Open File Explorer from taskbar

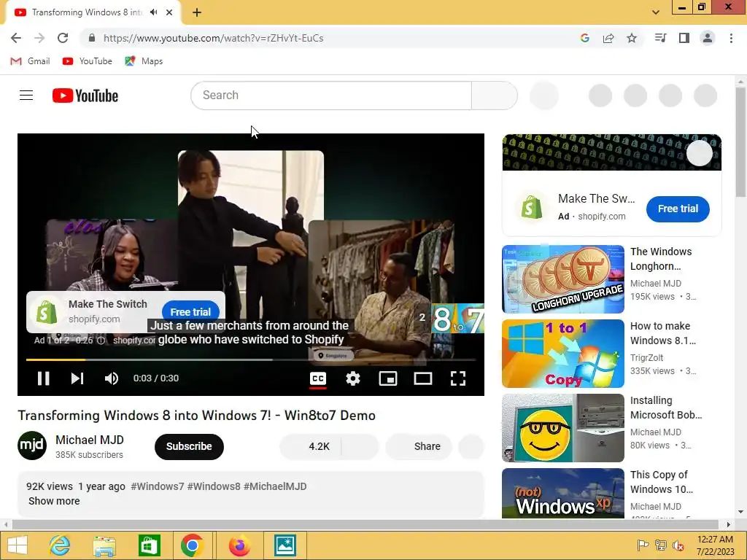[x=104, y=545]
